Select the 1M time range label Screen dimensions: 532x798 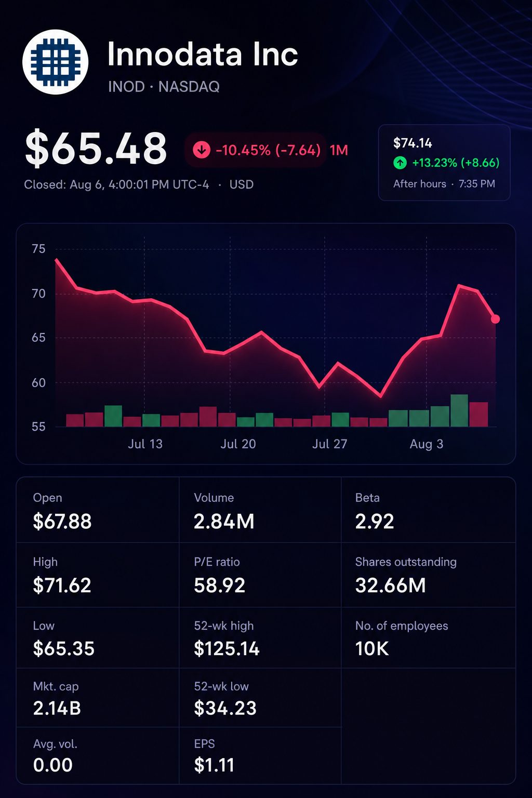click(x=339, y=150)
